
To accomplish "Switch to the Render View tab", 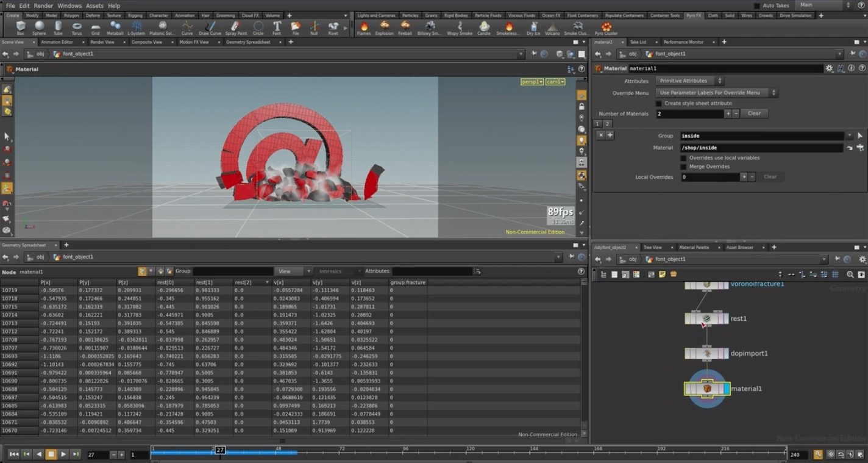I will 102,42.
